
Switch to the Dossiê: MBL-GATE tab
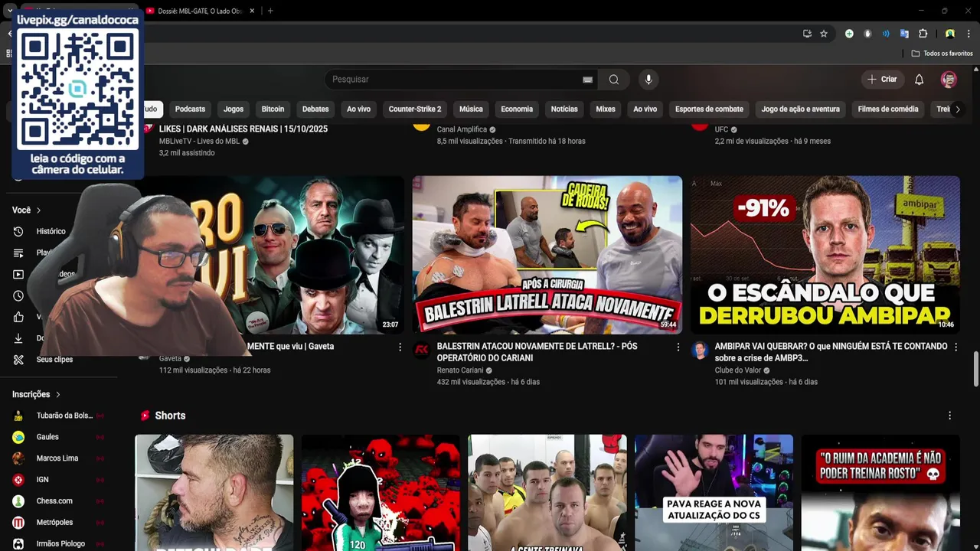coord(201,11)
